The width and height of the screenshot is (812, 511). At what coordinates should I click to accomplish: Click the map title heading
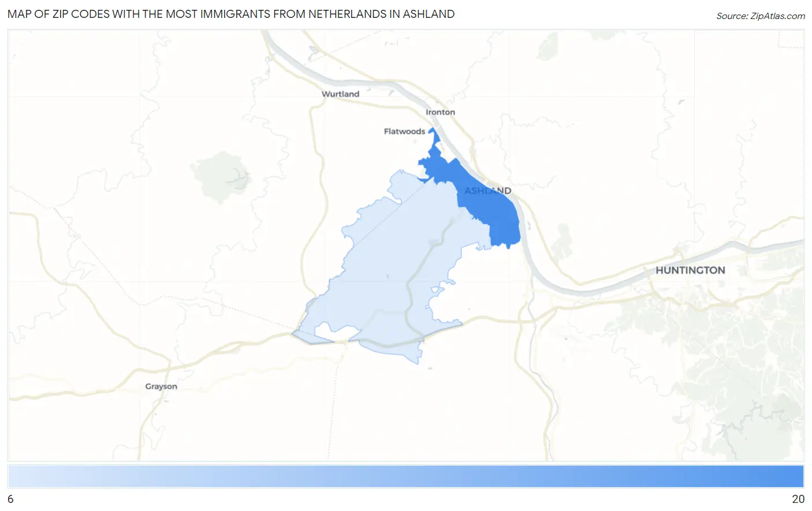pos(231,14)
